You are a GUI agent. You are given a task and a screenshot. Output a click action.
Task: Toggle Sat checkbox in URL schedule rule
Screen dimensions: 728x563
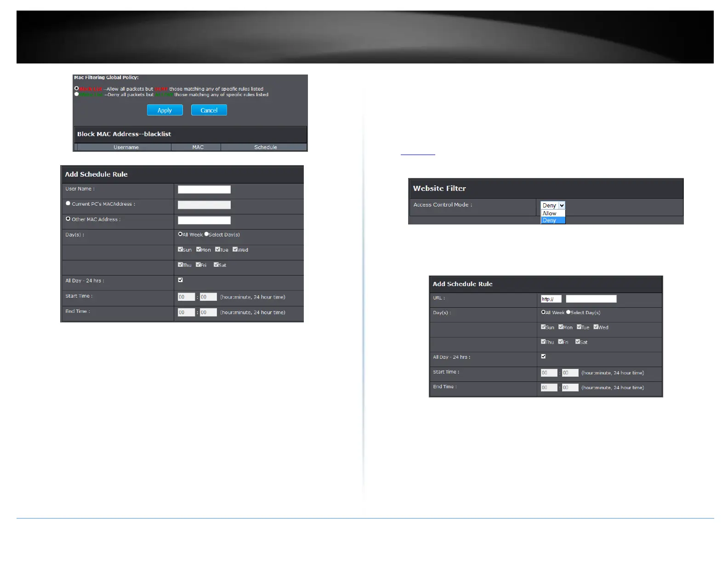click(x=578, y=342)
